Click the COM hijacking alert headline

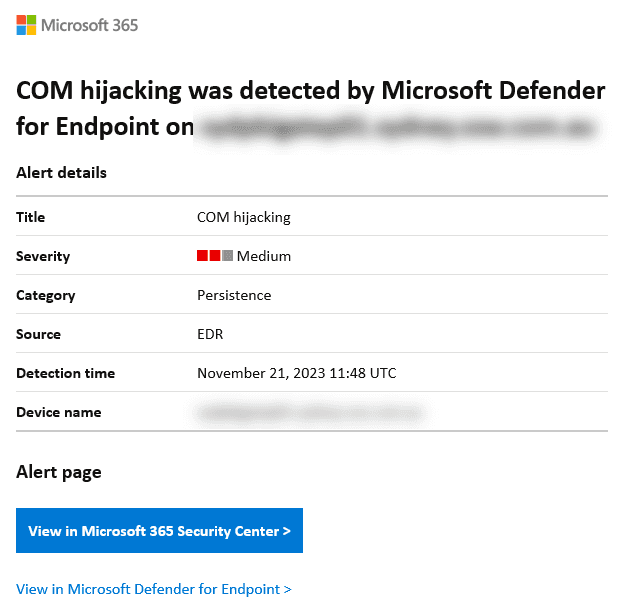point(310,92)
